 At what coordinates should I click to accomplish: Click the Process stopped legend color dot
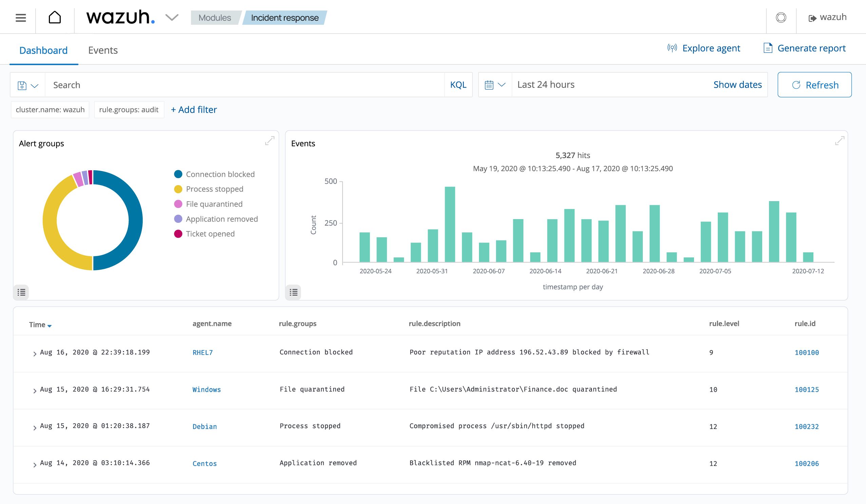[x=178, y=189]
